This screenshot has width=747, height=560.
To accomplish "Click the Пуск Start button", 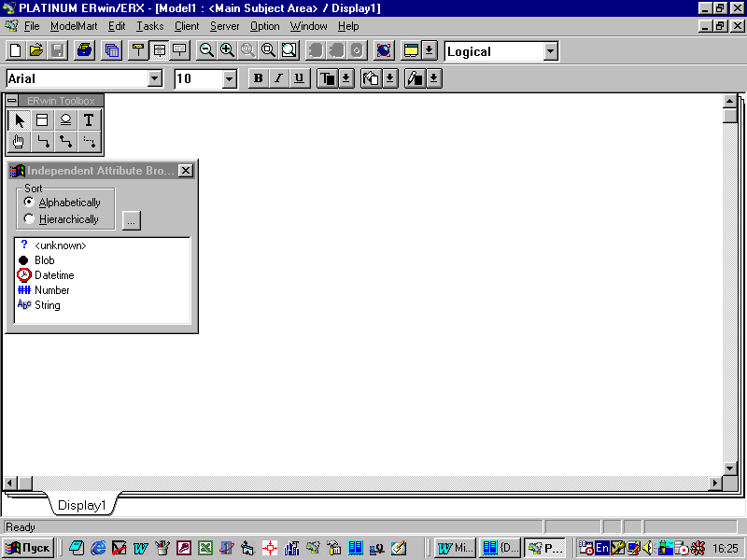I will (29, 548).
